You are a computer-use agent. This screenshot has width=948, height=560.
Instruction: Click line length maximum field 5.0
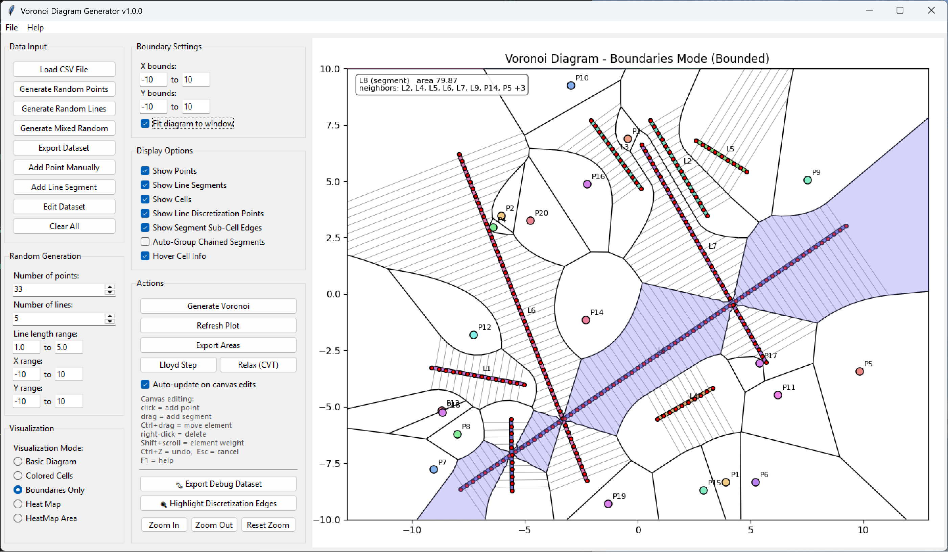(69, 347)
